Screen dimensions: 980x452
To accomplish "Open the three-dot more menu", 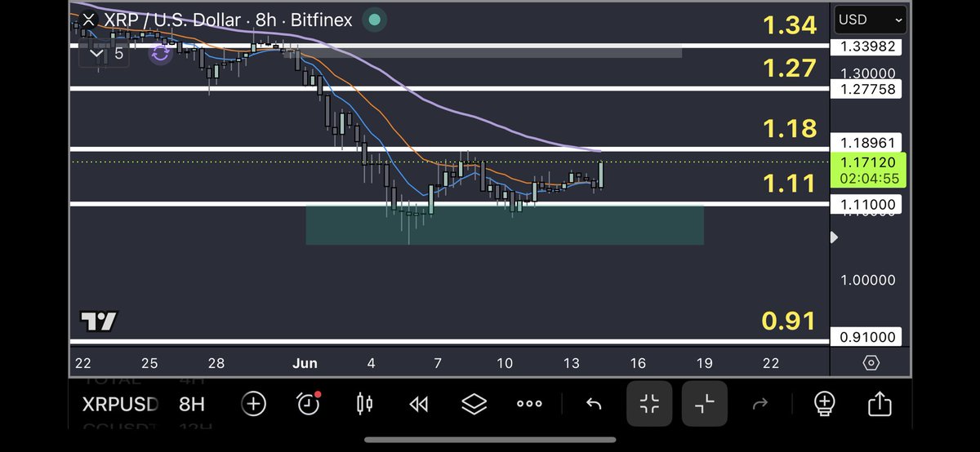I will pos(529,403).
